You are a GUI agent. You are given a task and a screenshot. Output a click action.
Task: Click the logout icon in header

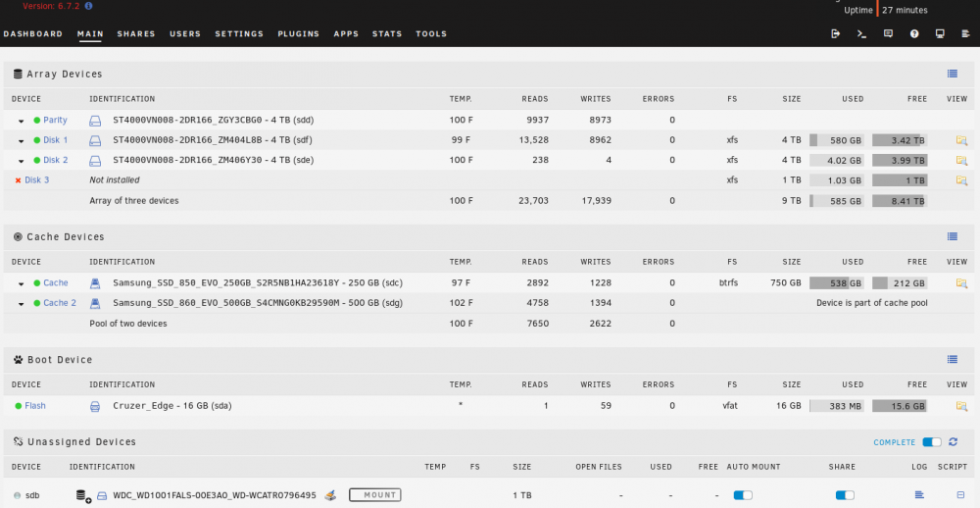point(836,33)
